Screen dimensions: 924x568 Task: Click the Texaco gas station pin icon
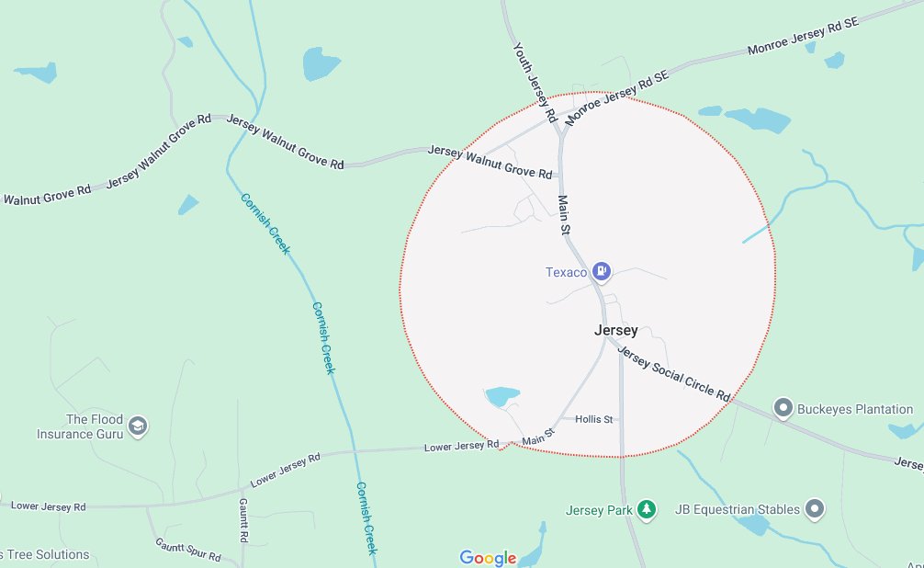pos(601,272)
